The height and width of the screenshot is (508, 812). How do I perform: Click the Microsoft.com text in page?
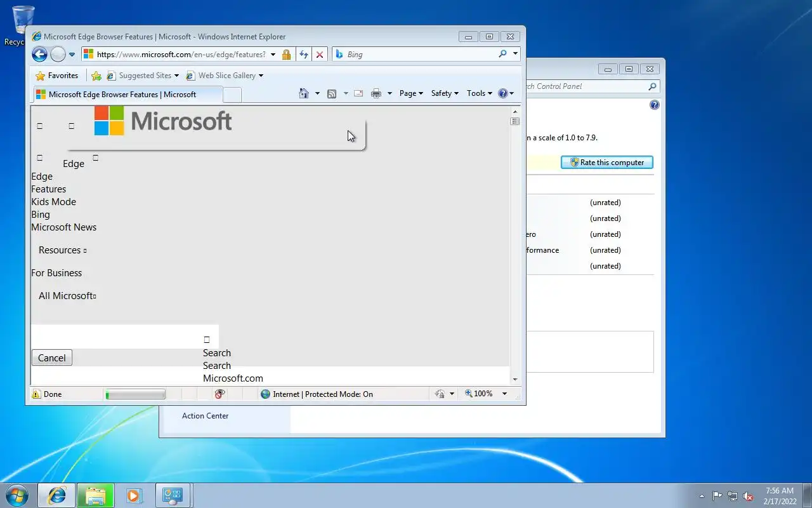tap(233, 378)
